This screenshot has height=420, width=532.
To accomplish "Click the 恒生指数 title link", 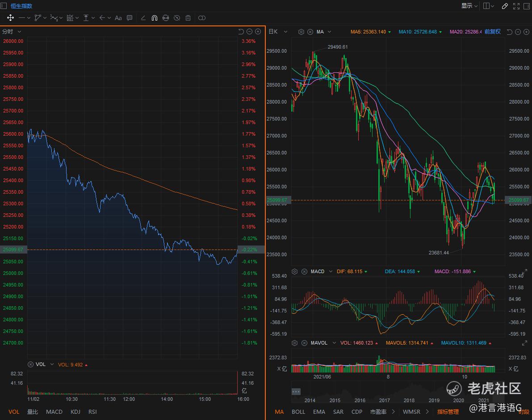I will point(21,6).
